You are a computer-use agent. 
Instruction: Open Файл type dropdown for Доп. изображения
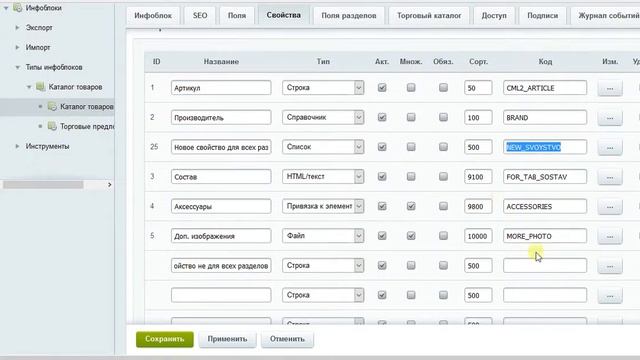323,236
